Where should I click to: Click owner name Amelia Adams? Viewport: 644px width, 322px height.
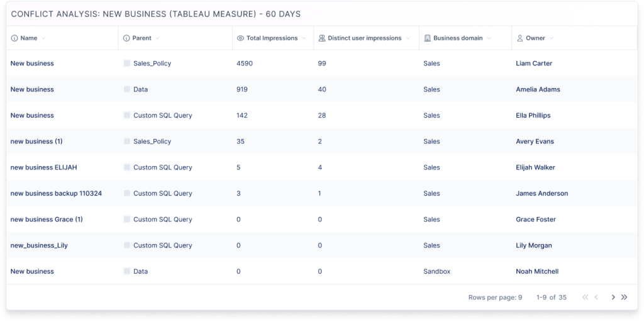point(538,89)
